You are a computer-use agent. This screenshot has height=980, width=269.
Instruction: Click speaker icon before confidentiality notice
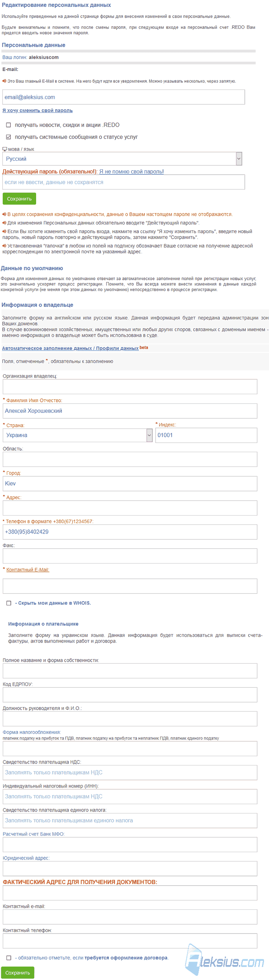point(4,214)
